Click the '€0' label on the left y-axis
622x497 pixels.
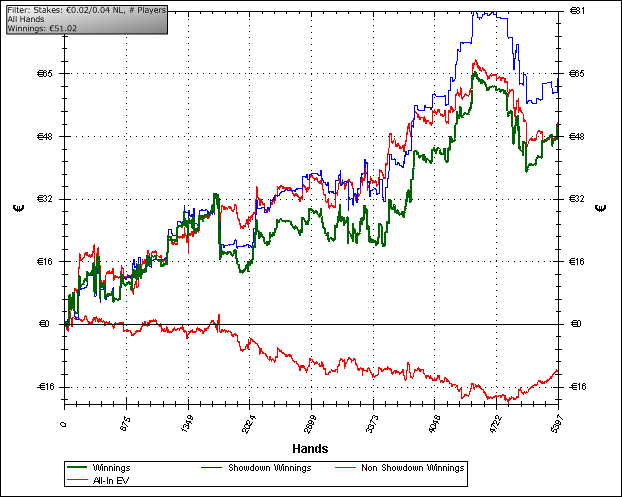point(44,324)
